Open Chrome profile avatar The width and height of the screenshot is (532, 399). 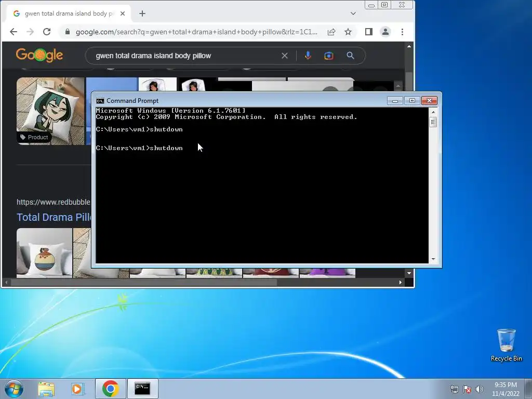[x=385, y=32]
